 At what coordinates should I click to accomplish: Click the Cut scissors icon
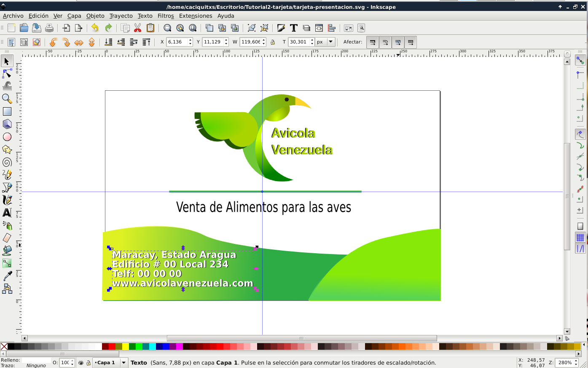coord(137,28)
